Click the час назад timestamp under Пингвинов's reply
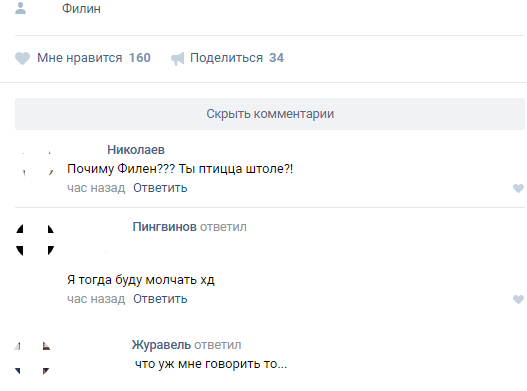The image size is (527, 391). pyautogui.click(x=96, y=299)
